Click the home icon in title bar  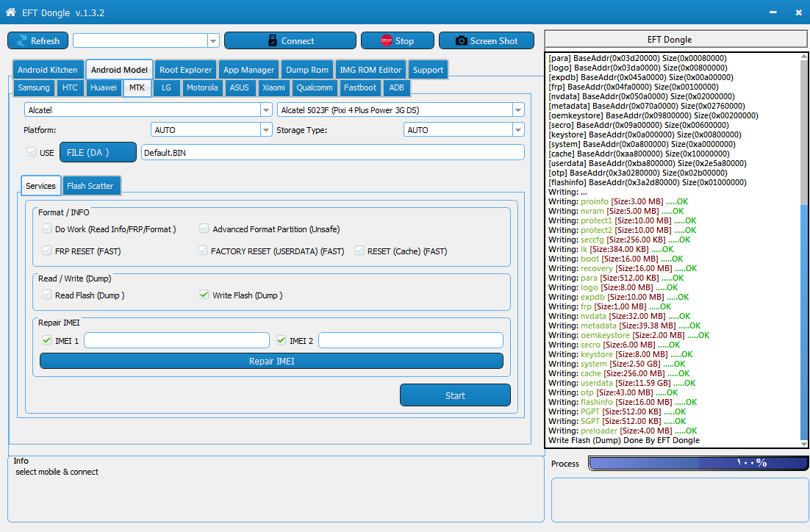click(10, 12)
